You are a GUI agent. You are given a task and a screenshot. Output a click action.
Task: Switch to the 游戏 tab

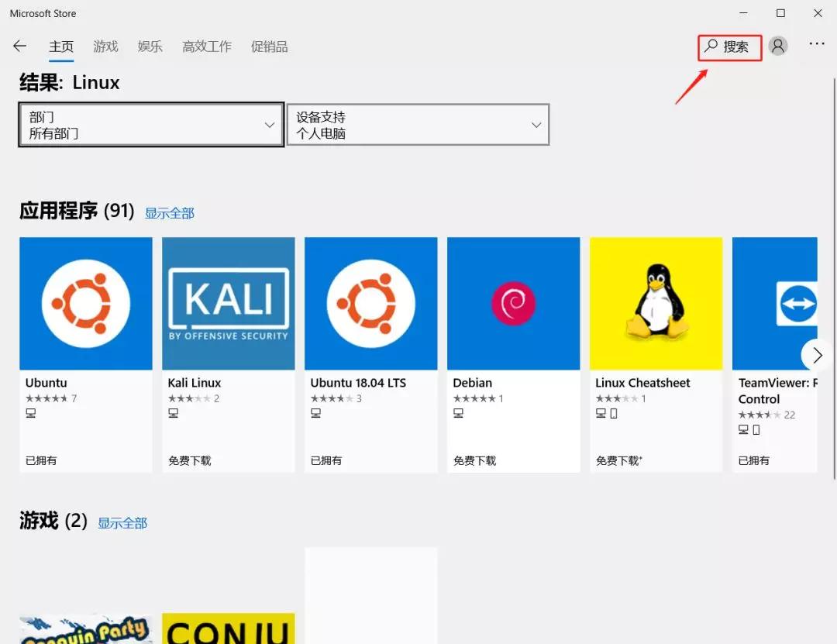click(x=105, y=46)
